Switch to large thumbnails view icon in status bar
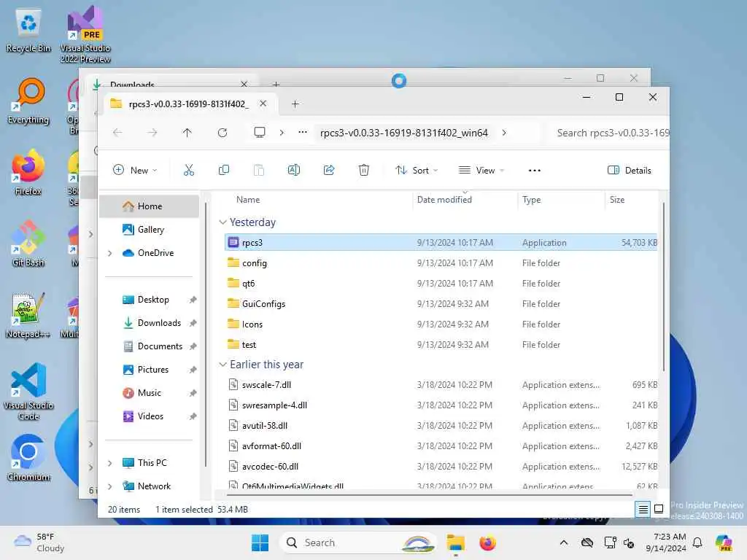This screenshot has height=560, width=747. (659, 510)
